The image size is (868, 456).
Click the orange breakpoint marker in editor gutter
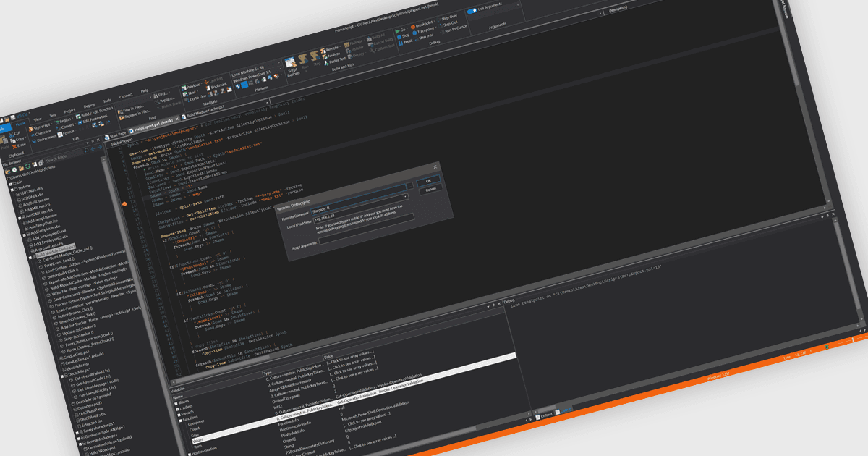[x=124, y=204]
